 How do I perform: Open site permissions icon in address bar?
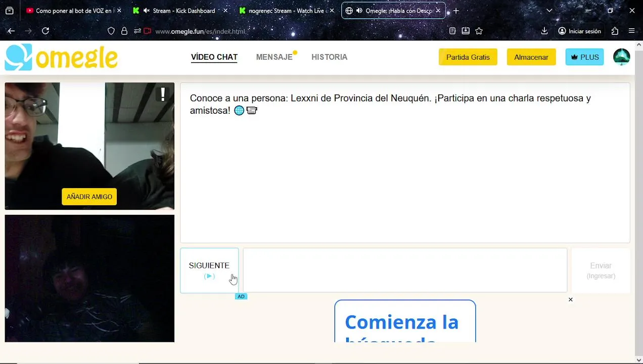[137, 31]
